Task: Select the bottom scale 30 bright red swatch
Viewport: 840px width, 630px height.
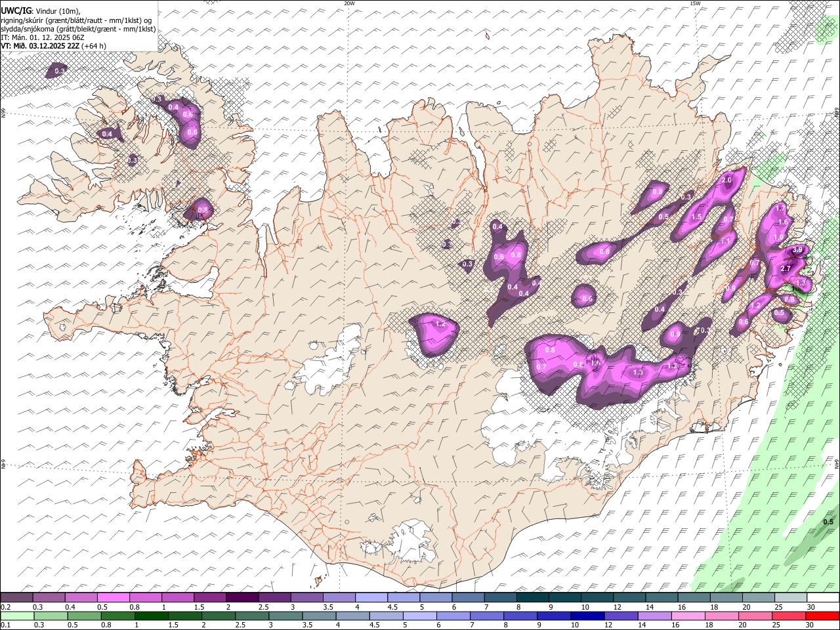Action: [822, 616]
